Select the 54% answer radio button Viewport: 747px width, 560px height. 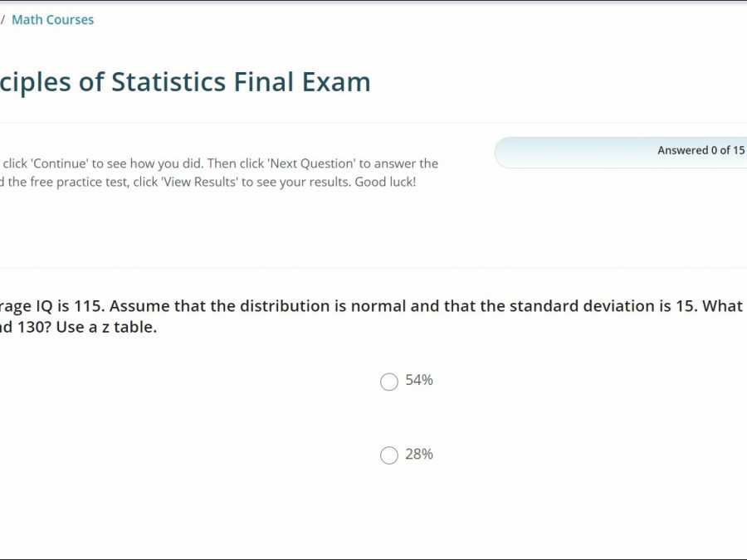tap(389, 382)
